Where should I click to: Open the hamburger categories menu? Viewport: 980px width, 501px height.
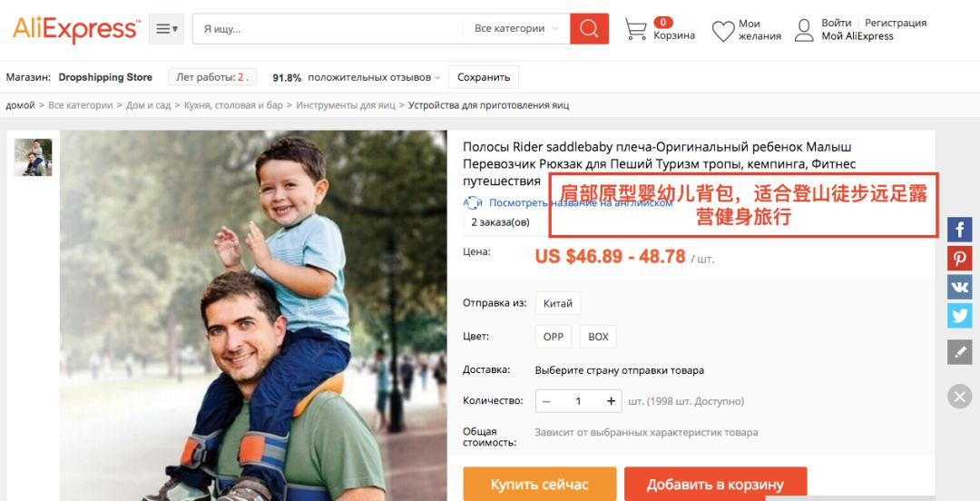click(166, 29)
